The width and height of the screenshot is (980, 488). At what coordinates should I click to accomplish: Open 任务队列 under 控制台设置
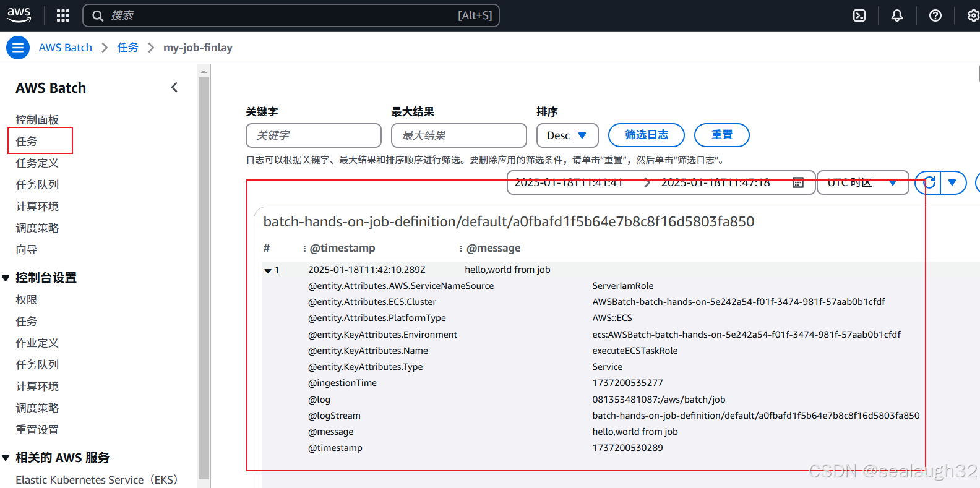[x=37, y=364]
